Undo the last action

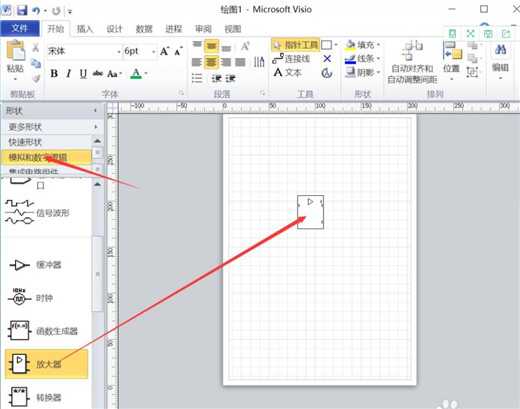click(x=36, y=11)
